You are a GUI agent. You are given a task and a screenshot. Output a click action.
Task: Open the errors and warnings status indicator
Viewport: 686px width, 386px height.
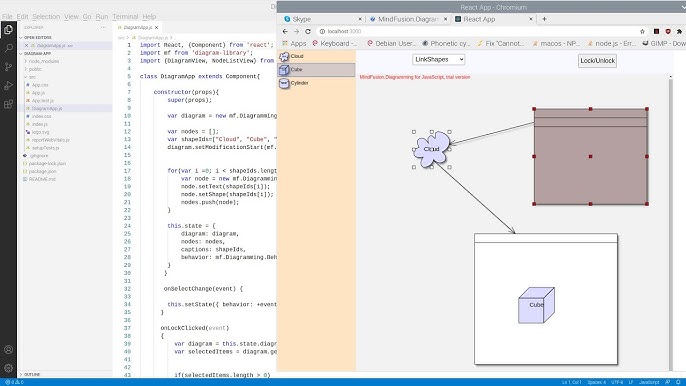[14, 382]
